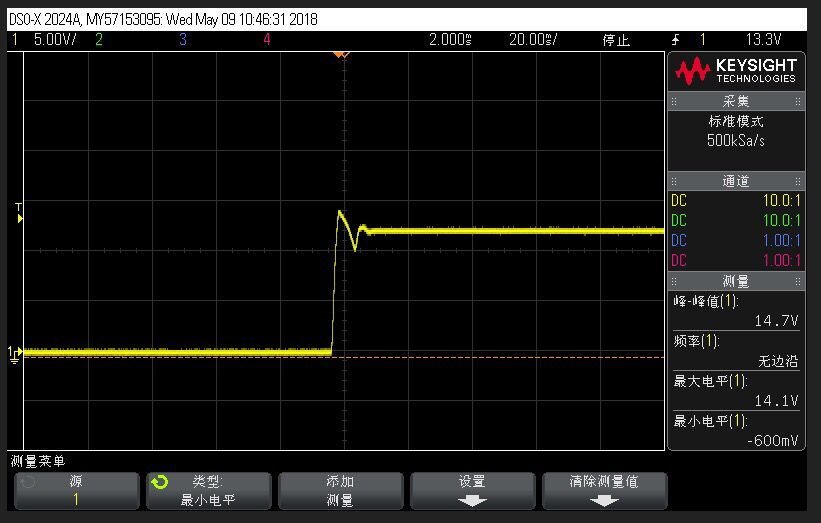Toggle channel 4 red indicator
The width and height of the screenshot is (821, 523).
[267, 39]
